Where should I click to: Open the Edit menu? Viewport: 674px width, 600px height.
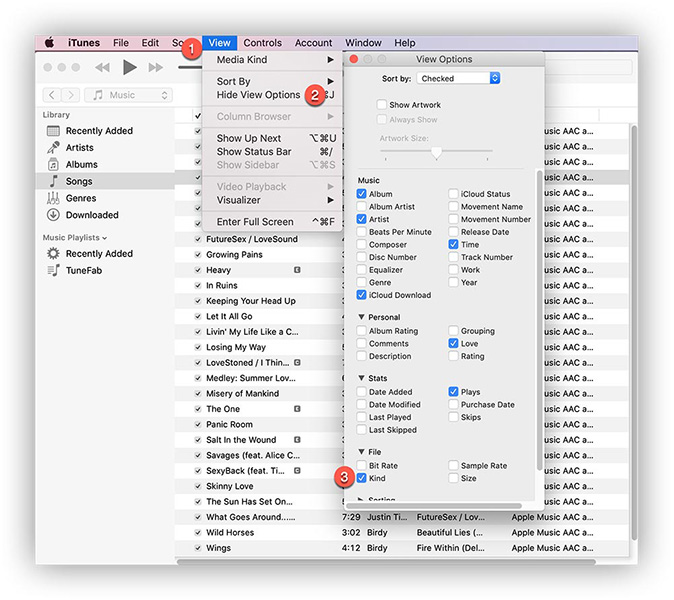click(x=150, y=43)
